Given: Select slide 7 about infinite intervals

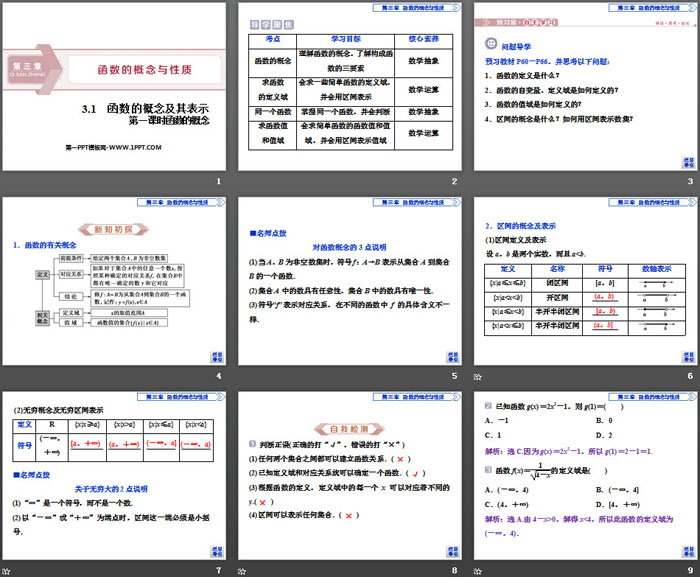Looking at the screenshot, I should click(x=115, y=478).
